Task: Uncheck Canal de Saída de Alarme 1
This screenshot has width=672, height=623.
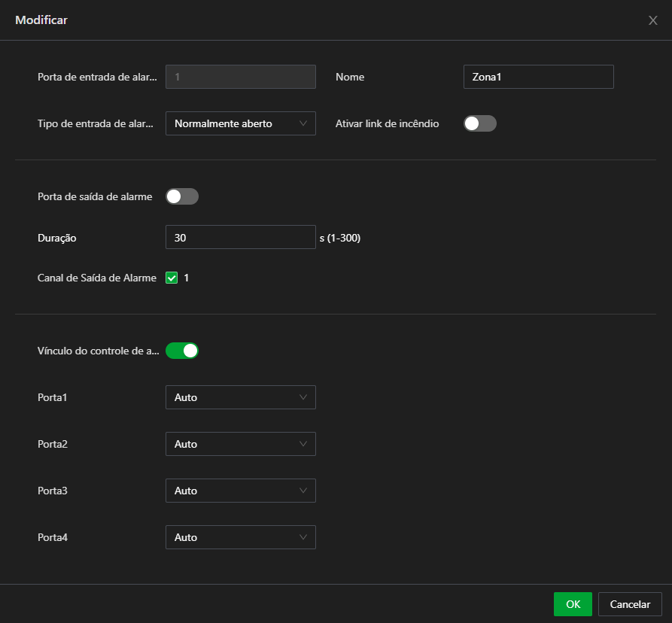Action: 172,278
